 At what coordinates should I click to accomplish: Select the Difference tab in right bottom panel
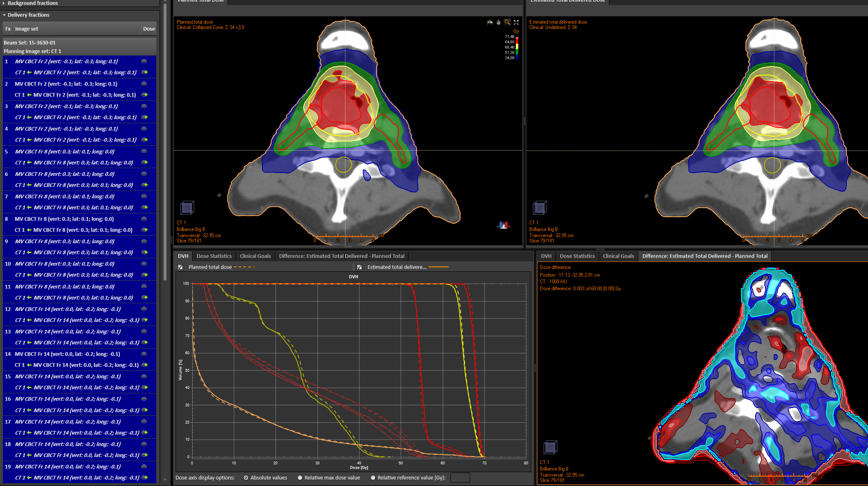[705, 256]
